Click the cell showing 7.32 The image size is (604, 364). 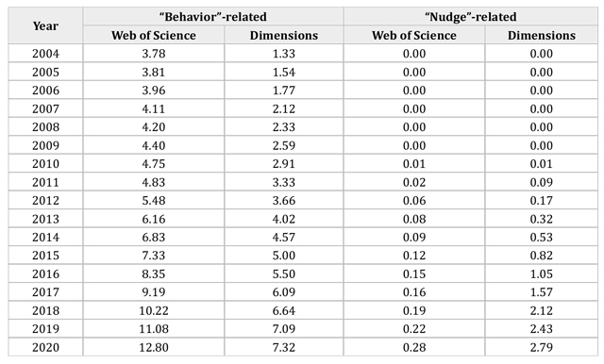click(284, 347)
